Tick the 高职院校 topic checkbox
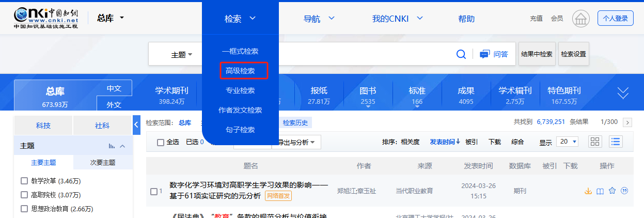Viewport: 644px width, 218px height. pyautogui.click(x=24, y=195)
